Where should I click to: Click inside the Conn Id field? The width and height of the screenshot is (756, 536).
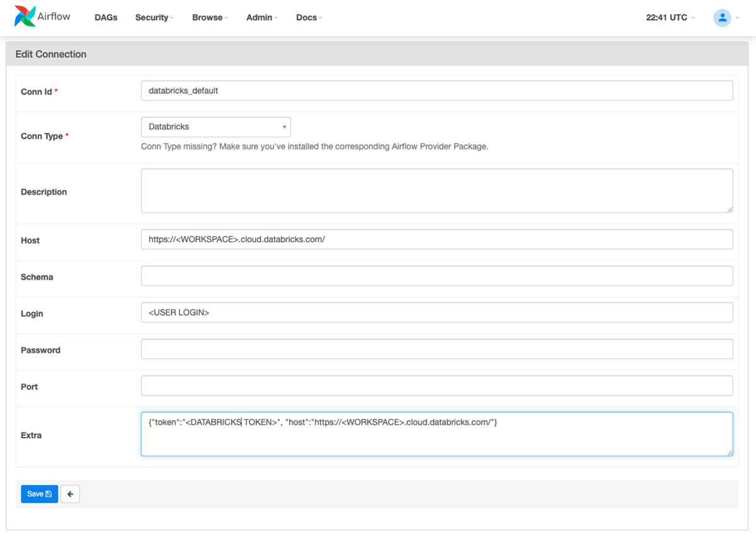coord(437,90)
